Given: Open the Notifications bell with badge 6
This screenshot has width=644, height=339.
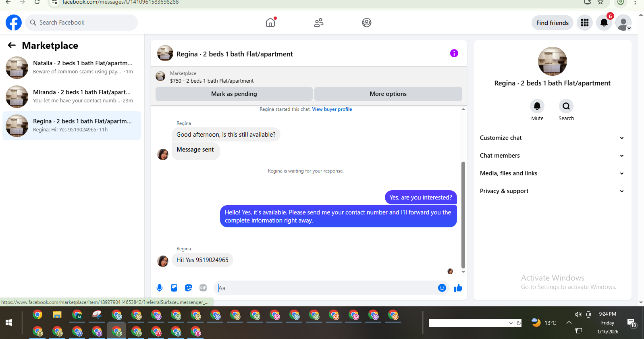Looking at the screenshot, I should [604, 23].
